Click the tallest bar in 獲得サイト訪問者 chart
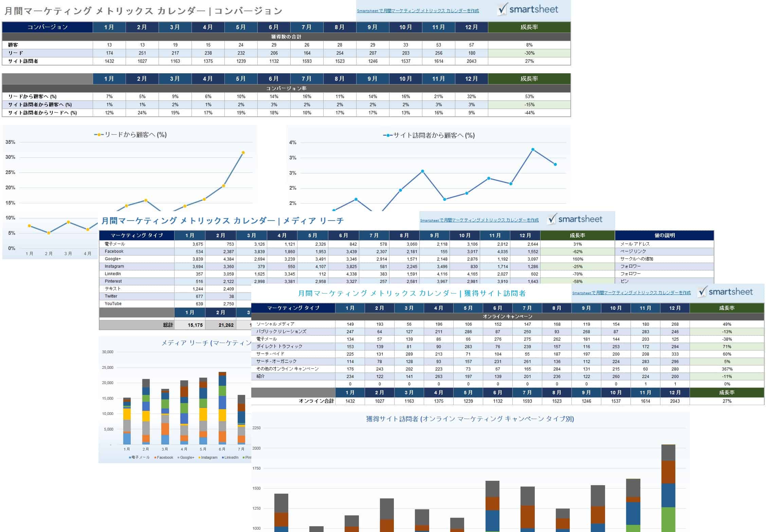The image size is (766, 532). 668,488
